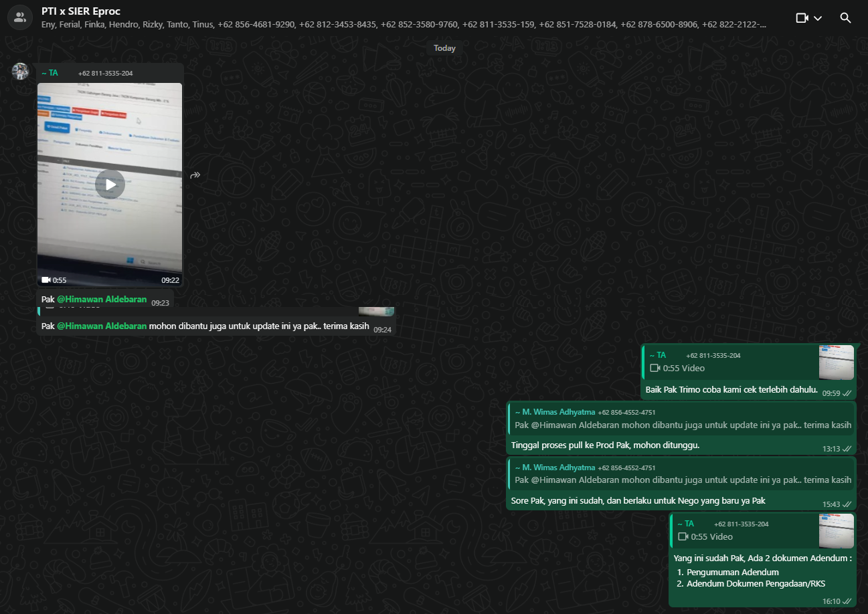Play the 0:55 received video
The image size is (868, 614).
[110, 185]
